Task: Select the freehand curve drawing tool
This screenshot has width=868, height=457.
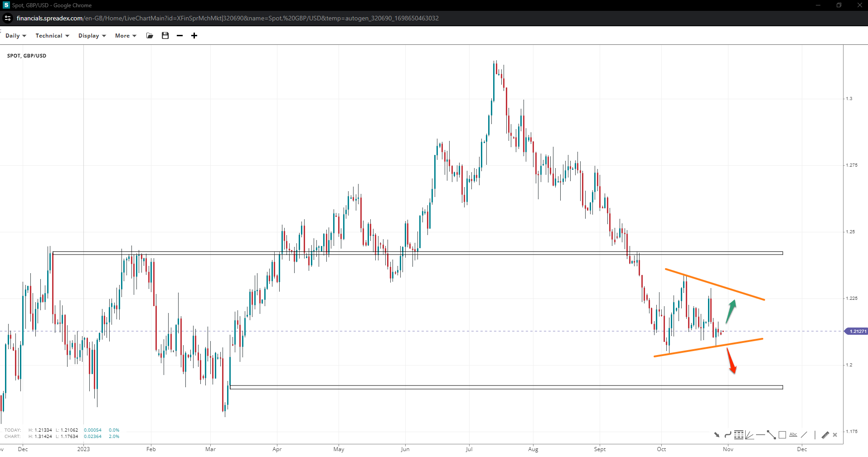Action: pos(727,435)
